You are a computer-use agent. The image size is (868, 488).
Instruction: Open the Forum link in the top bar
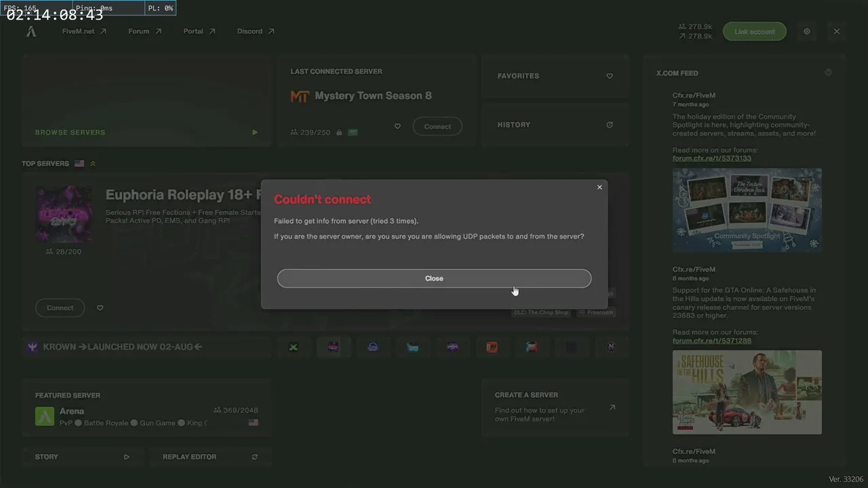tap(144, 31)
